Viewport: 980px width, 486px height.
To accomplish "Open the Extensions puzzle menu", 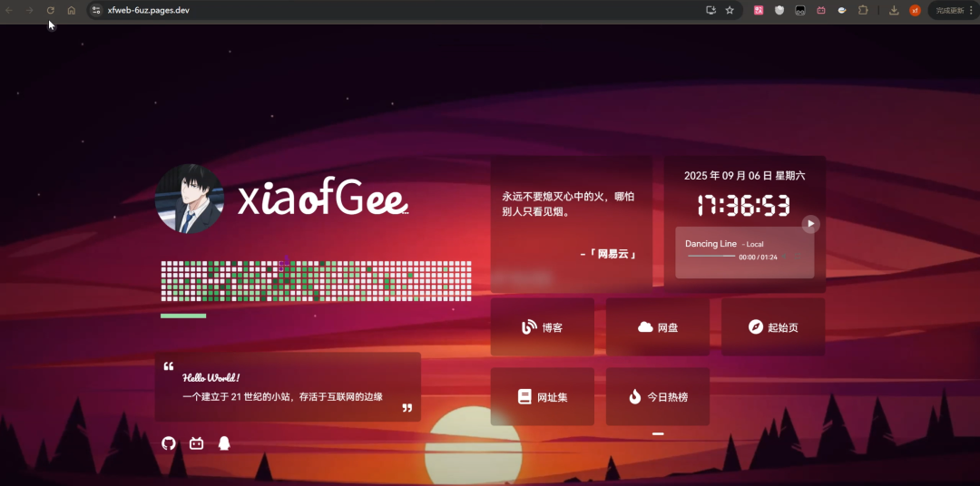I will tap(863, 10).
